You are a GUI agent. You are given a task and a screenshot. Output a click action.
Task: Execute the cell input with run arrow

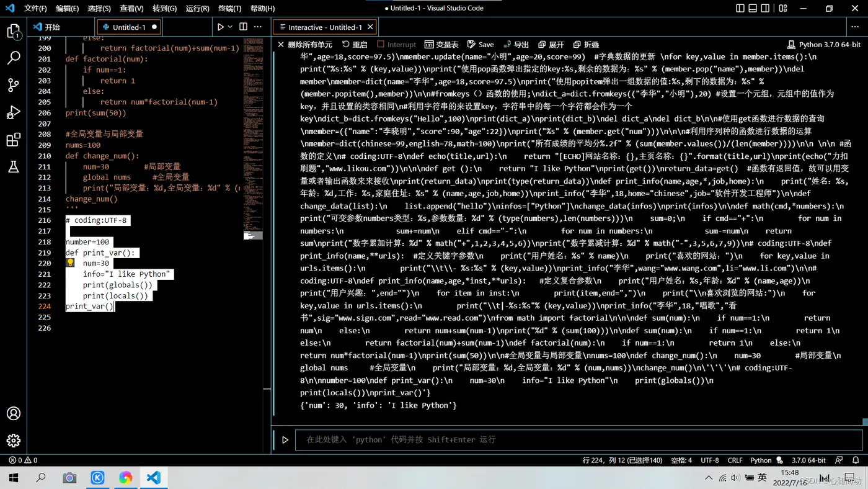285,440
